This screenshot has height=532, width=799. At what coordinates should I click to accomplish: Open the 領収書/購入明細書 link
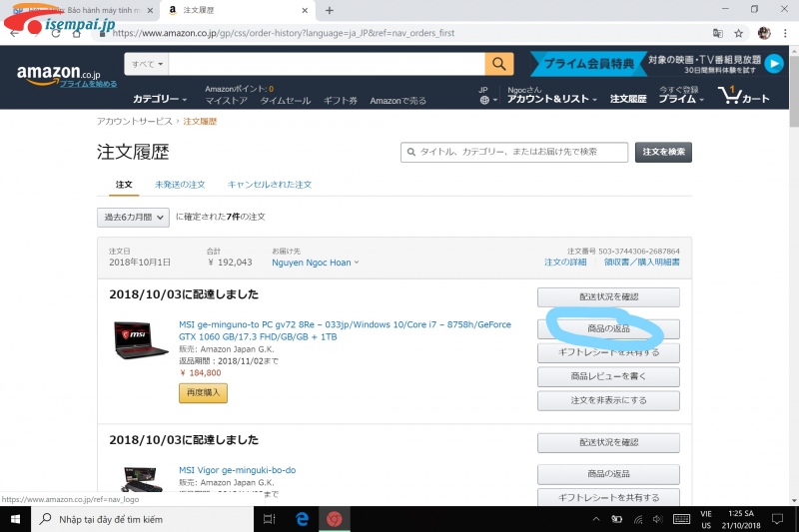click(641, 263)
